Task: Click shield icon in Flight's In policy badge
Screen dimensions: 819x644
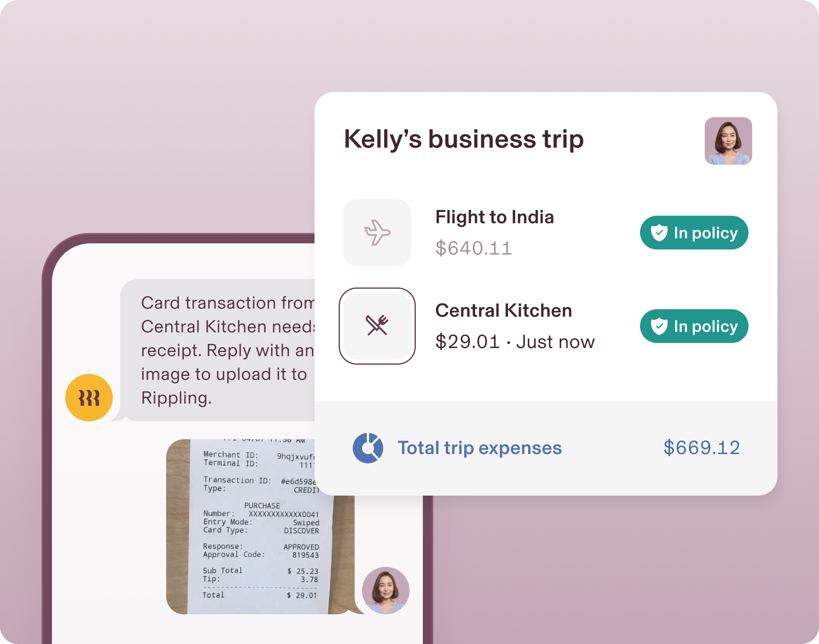Action: pyautogui.click(x=659, y=233)
